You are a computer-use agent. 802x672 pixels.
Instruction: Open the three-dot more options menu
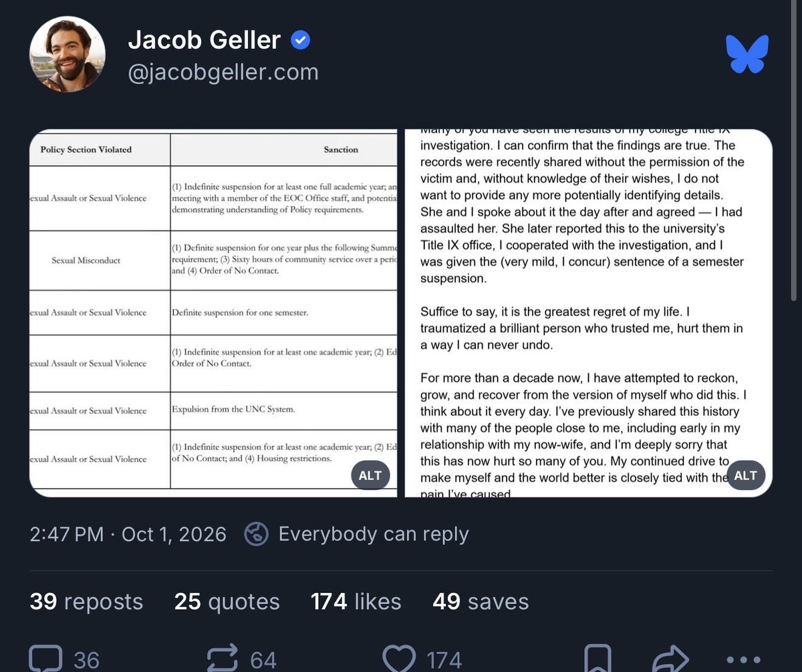(742, 660)
